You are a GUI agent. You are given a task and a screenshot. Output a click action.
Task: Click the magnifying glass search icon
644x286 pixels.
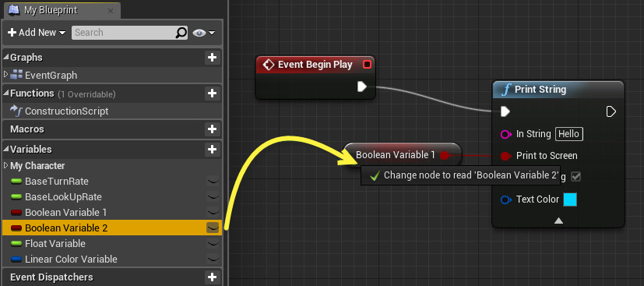[181, 33]
